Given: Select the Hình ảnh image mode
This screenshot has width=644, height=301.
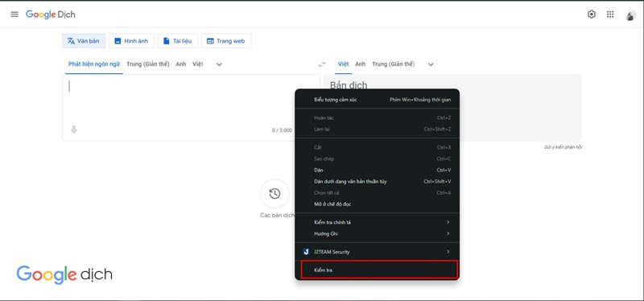Looking at the screenshot, I should (x=131, y=41).
